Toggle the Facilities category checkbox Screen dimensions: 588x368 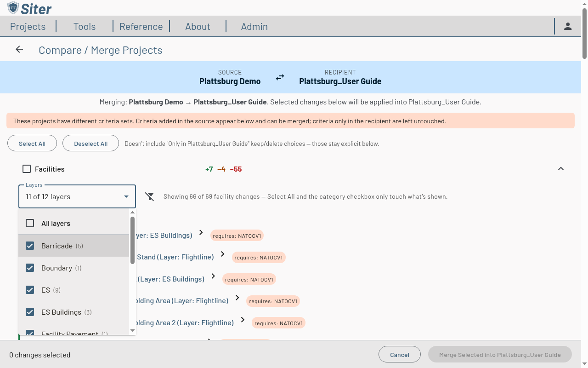click(27, 169)
